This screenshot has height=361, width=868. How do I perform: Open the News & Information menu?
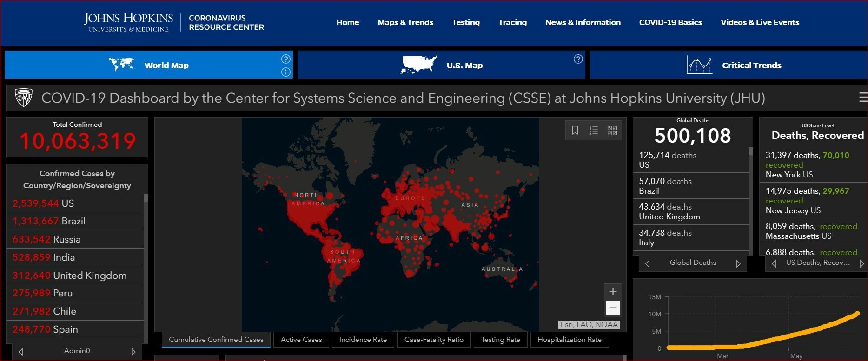click(x=583, y=22)
